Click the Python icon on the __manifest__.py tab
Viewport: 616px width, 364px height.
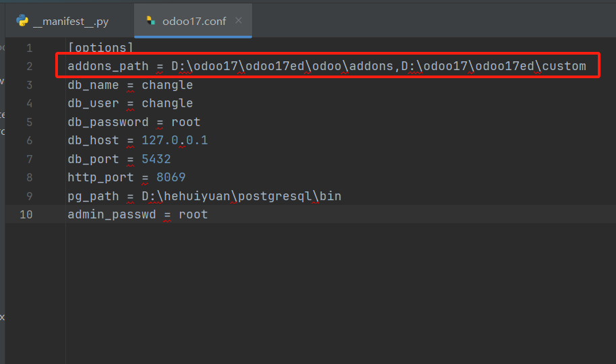pyautogui.click(x=22, y=20)
